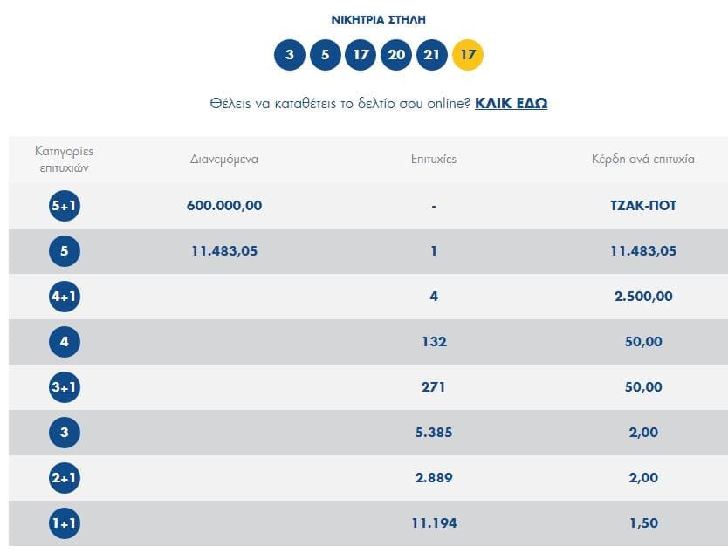Click the Κέρδη ανά επιτυχία column header

(643, 160)
